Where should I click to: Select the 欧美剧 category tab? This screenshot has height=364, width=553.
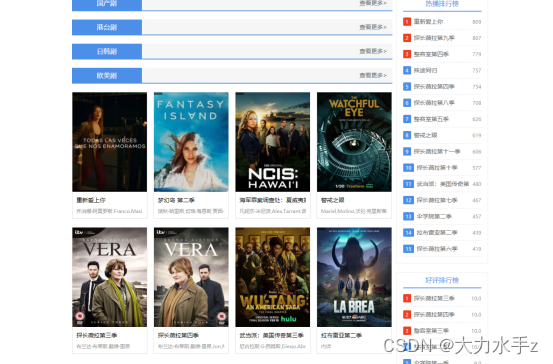point(107,75)
